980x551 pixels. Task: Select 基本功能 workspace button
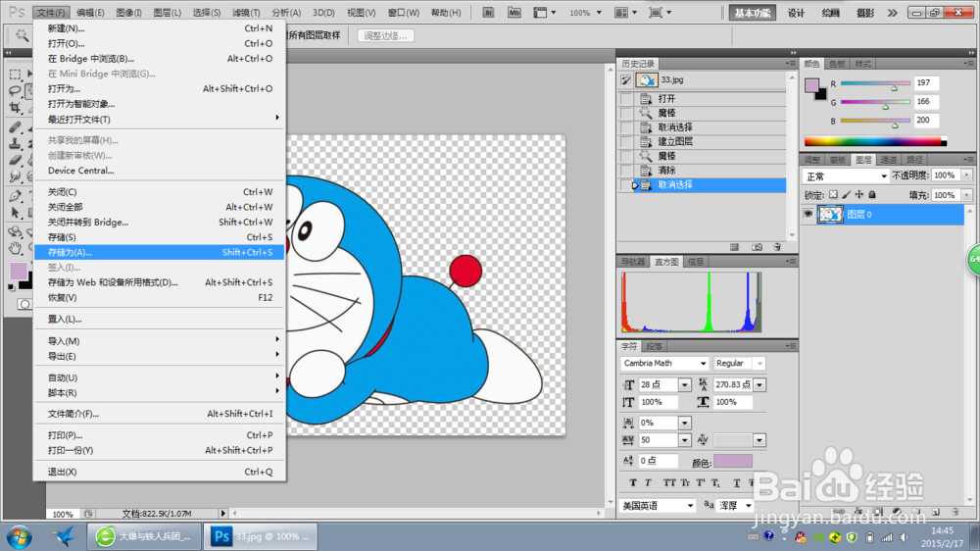pyautogui.click(x=752, y=13)
